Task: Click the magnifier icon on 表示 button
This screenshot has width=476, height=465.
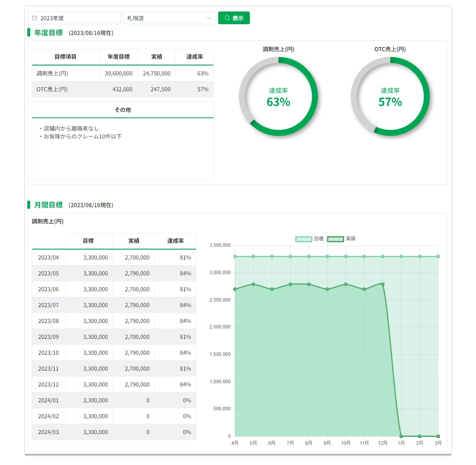Action: [x=227, y=18]
